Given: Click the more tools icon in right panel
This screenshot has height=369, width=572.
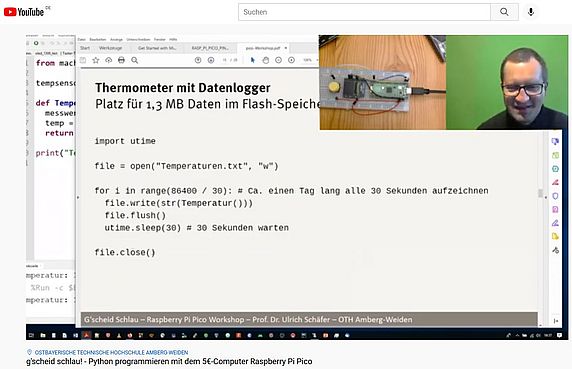Looking at the screenshot, I should click(x=555, y=250).
